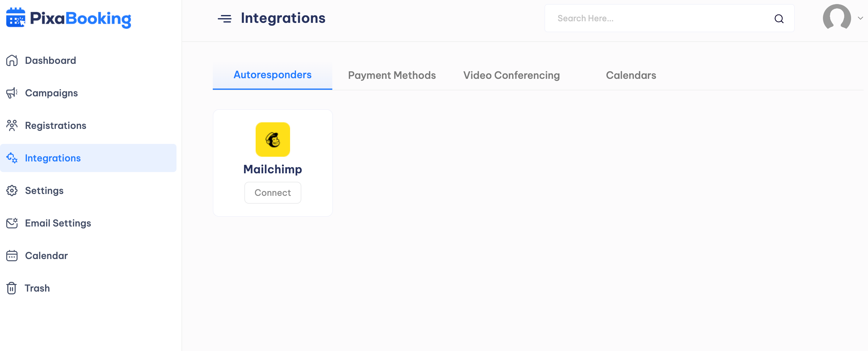This screenshot has width=868, height=351.
Task: Click the PixaBooking brand name link
Action: coord(80,19)
